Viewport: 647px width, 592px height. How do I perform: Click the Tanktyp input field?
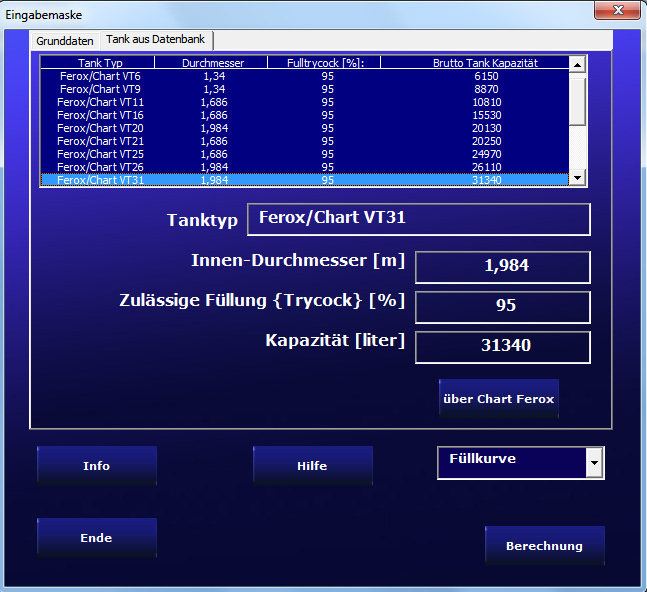pyautogui.click(x=419, y=219)
